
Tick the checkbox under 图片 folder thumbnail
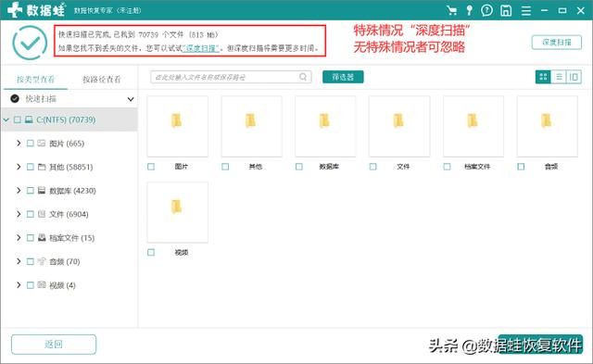tap(151, 167)
